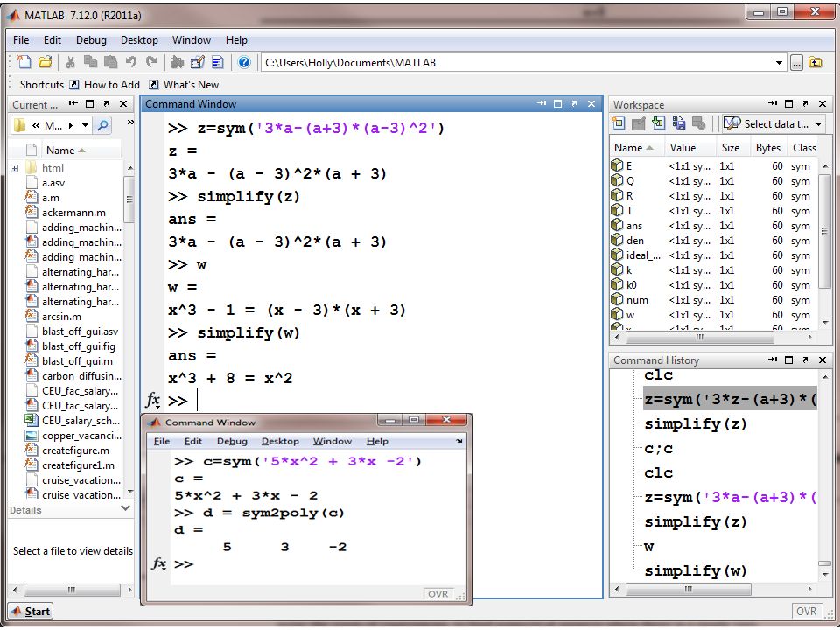Screen dimensions: 840x630
Task: Select the blast_off_gui.fig file
Action: tap(78, 346)
